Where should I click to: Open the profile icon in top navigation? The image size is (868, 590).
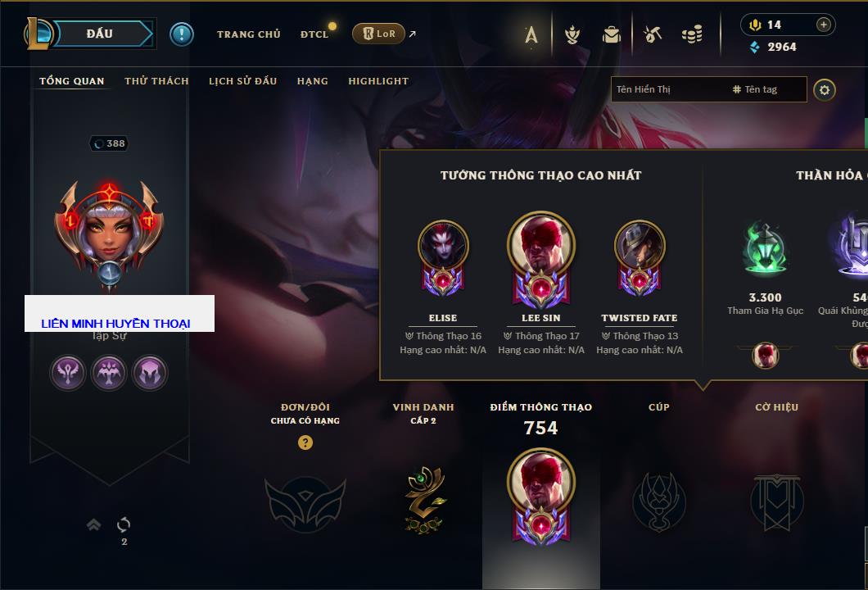point(531,34)
